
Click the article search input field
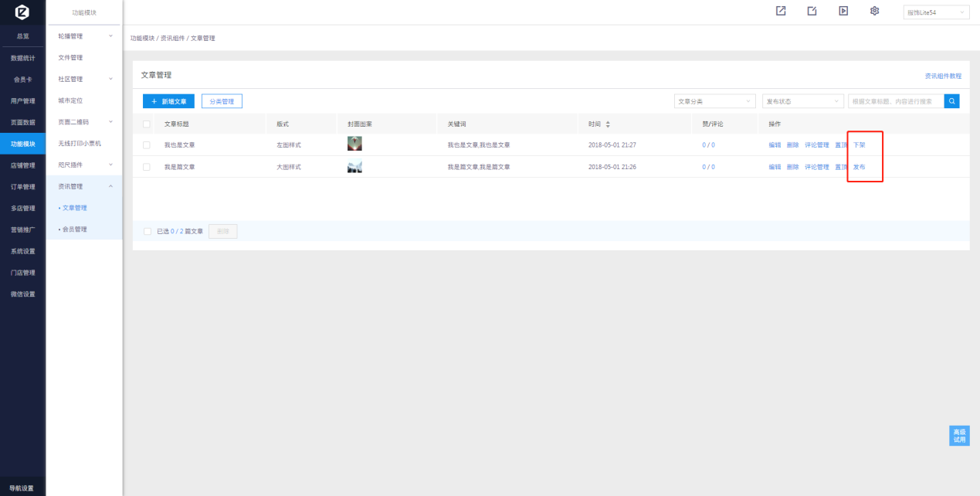pyautogui.click(x=894, y=101)
